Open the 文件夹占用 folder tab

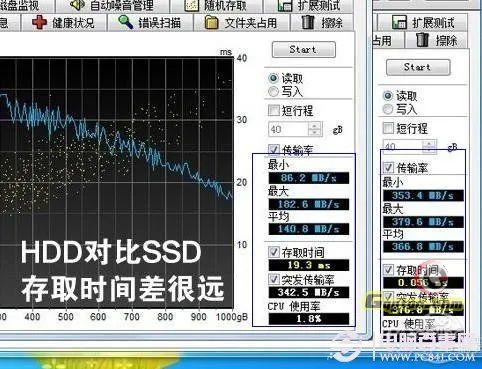(x=241, y=23)
